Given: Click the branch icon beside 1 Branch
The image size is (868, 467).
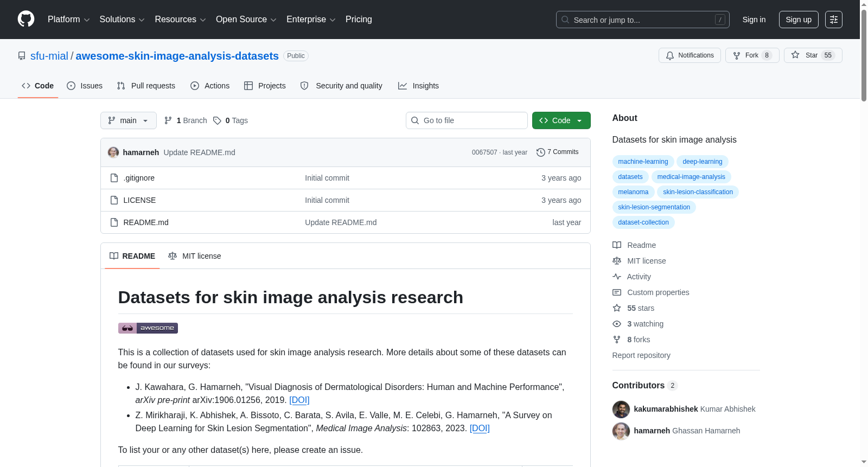Looking at the screenshot, I should [168, 120].
